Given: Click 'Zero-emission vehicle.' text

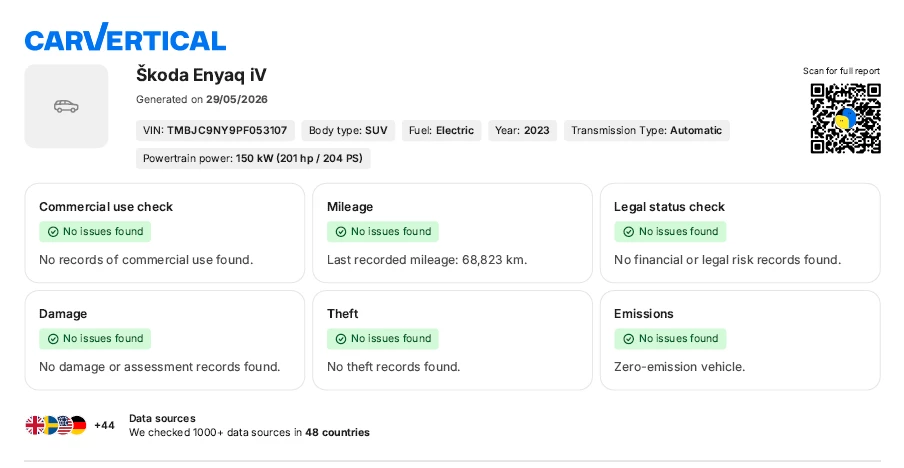Looking at the screenshot, I should click(679, 367).
